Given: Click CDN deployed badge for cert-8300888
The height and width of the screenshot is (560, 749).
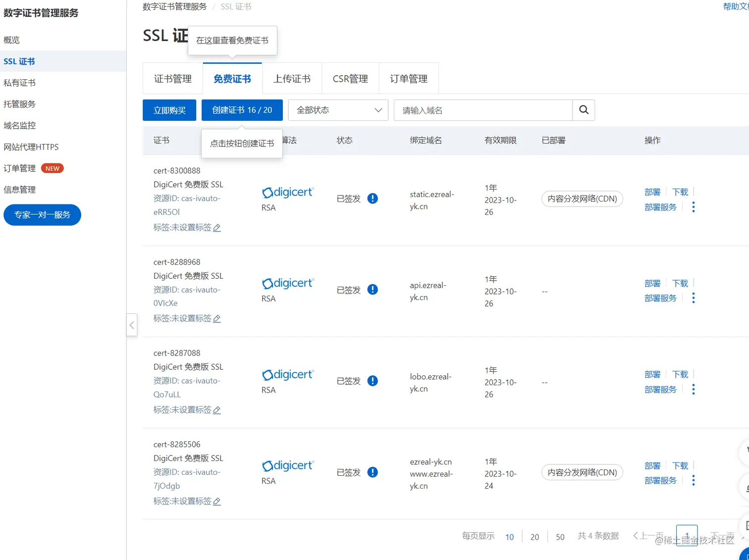Looking at the screenshot, I should 582,199.
